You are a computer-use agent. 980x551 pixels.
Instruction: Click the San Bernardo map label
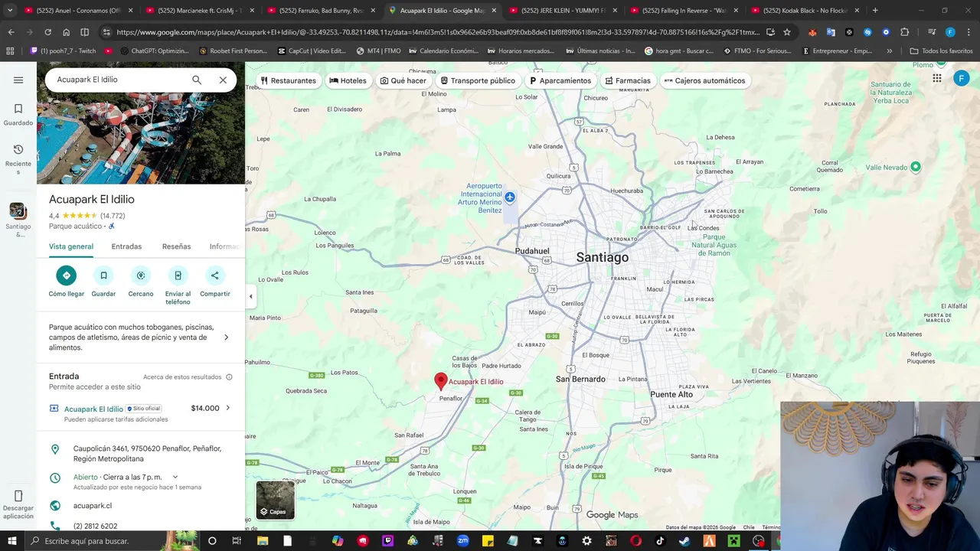pyautogui.click(x=580, y=379)
